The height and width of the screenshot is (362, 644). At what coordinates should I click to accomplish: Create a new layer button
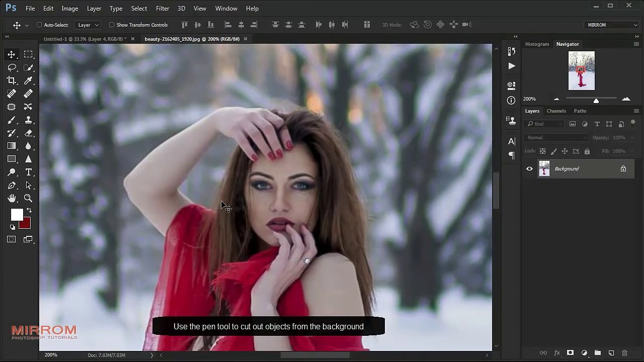[x=611, y=353]
